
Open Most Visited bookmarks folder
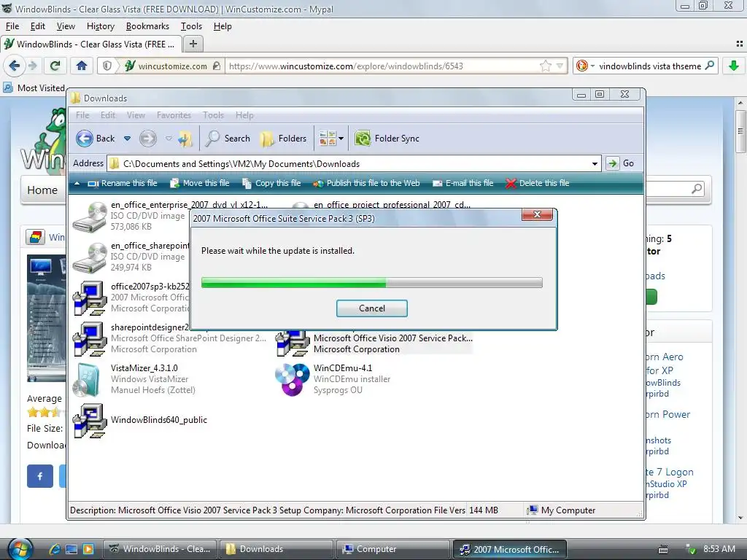pyautogui.click(x=34, y=87)
